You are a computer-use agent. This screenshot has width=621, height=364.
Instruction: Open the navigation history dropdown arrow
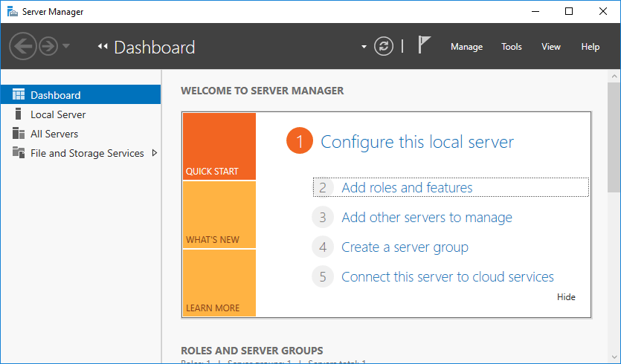66,46
